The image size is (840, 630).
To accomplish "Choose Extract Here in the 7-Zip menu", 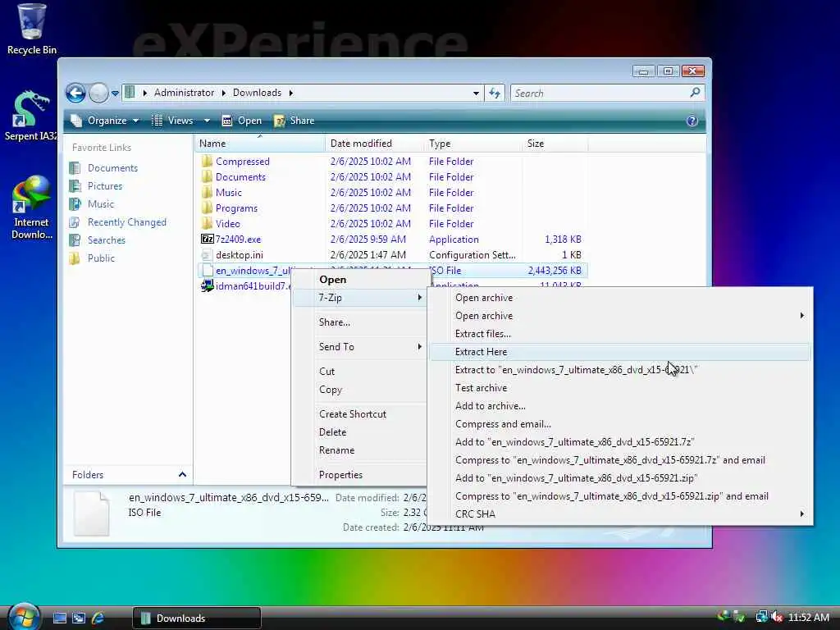I will coord(620,352).
